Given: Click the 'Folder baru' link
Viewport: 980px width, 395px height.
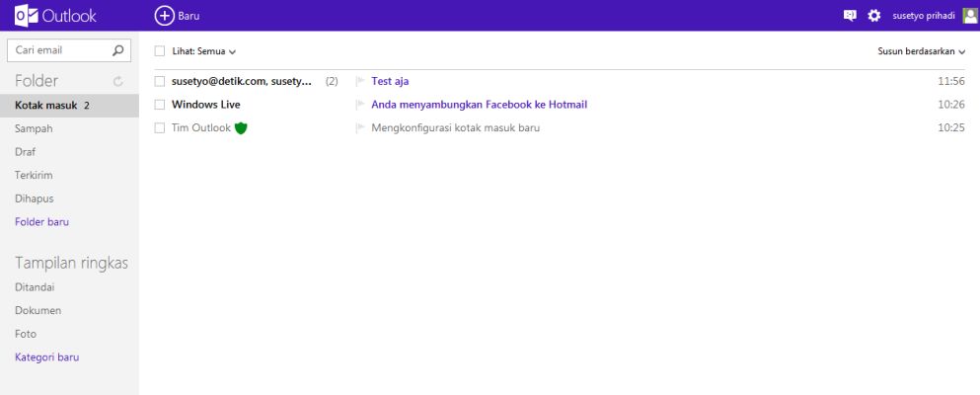Looking at the screenshot, I should pos(41,222).
